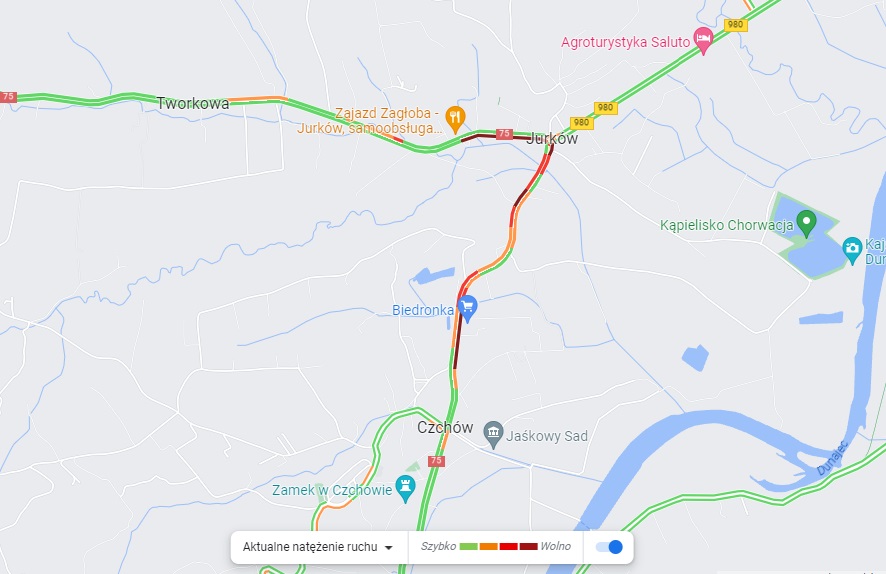Click the Biedronka text label

point(423,310)
